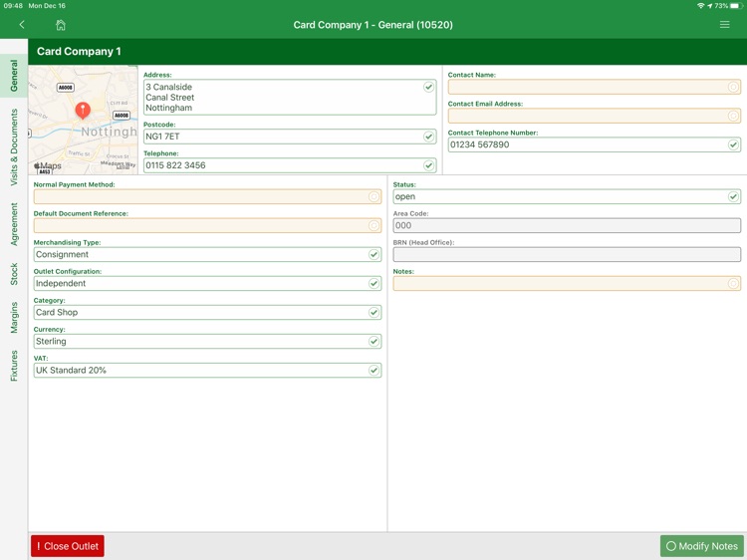Screen dimensions: 747x560
Task: Edit the Telephone field 0115 822 3456
Action: tap(290, 165)
